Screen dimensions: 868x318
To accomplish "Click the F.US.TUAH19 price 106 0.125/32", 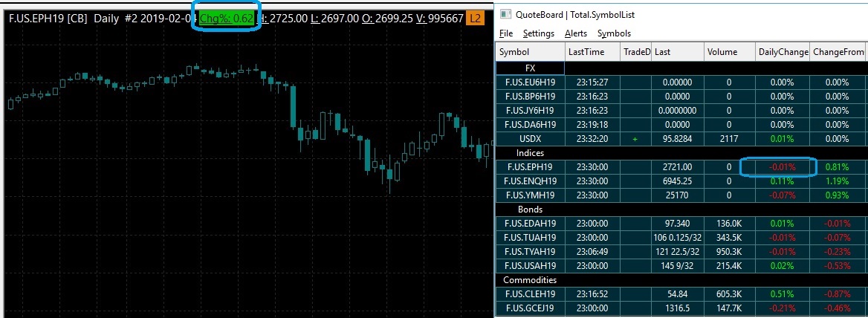I will [678, 238].
